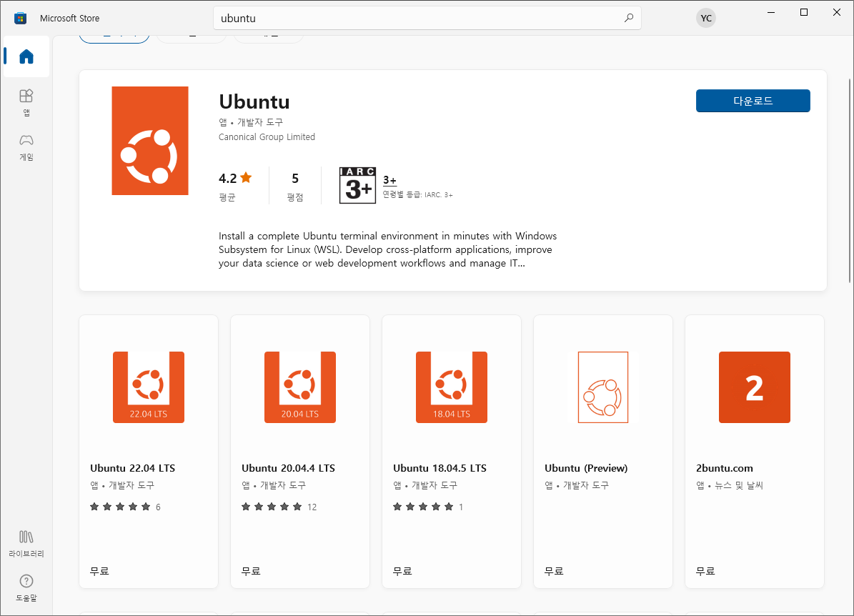Open the Games (게임) section
The height and width of the screenshot is (616, 854).
pos(26,148)
